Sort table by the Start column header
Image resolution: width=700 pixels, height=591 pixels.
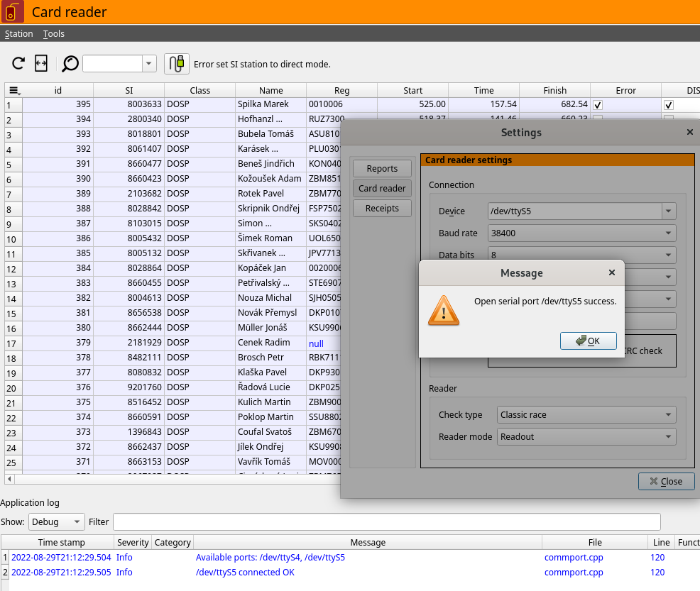coord(412,91)
